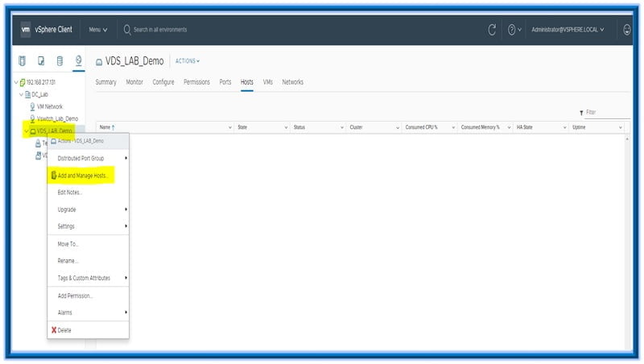Click the smiley feedback icon
The image size is (644, 364).
coord(627,30)
